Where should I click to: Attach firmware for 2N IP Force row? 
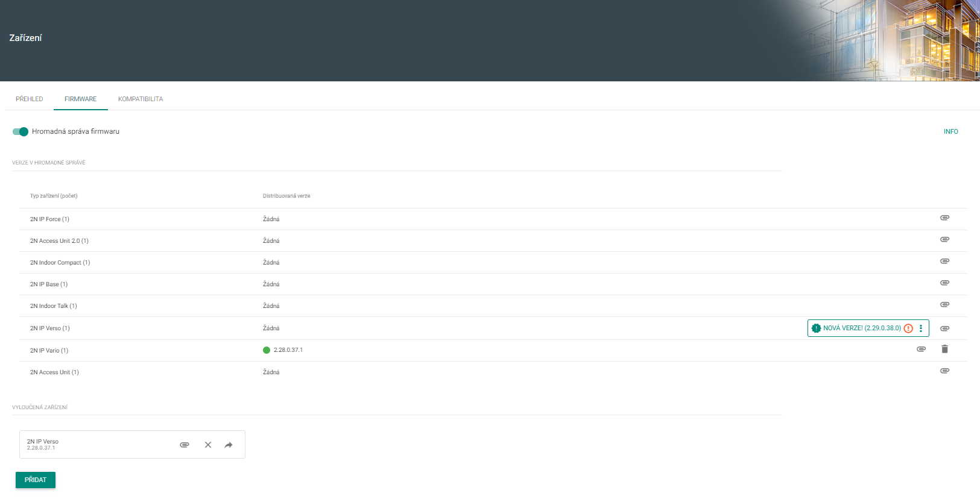click(944, 218)
